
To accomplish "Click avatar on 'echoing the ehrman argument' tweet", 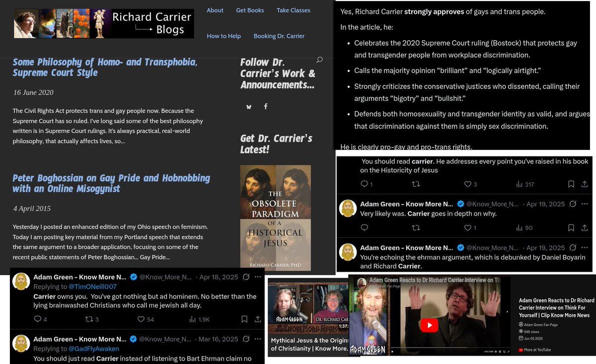I will (348, 252).
